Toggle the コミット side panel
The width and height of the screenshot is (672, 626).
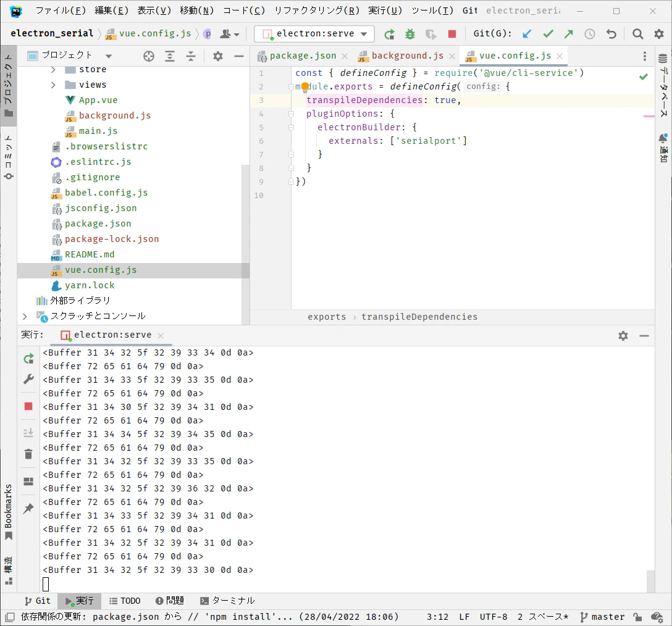coord(8,157)
